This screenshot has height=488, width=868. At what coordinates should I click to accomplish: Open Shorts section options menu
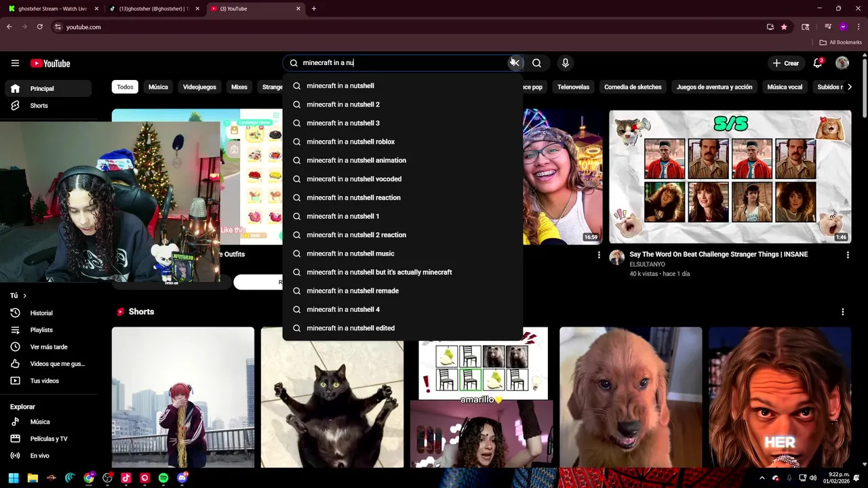click(x=843, y=312)
